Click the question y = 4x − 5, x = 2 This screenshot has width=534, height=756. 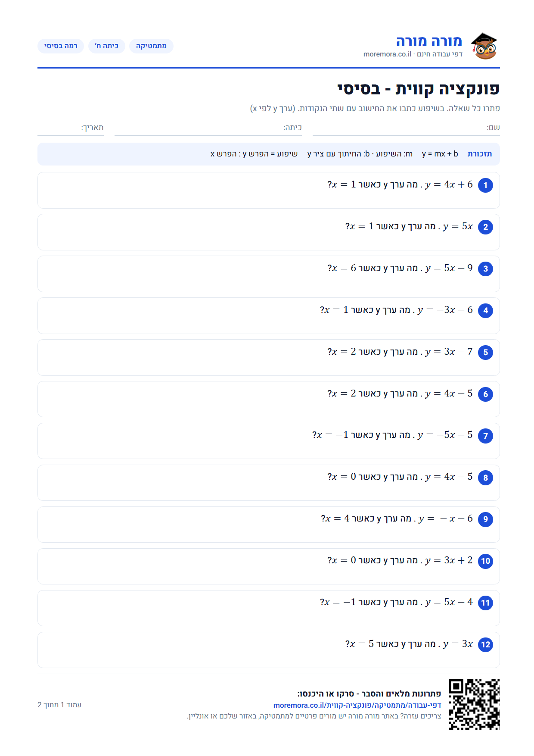(x=269, y=399)
